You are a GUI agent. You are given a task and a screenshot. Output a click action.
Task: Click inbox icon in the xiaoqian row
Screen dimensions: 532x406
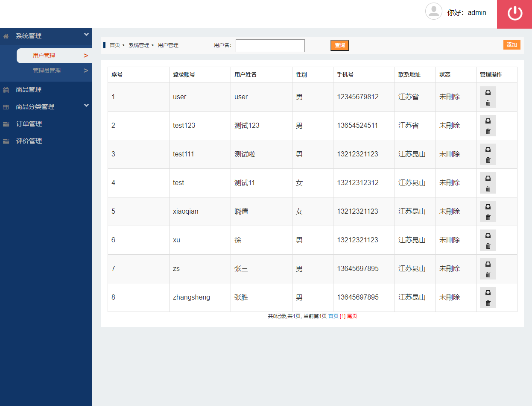[488, 207]
